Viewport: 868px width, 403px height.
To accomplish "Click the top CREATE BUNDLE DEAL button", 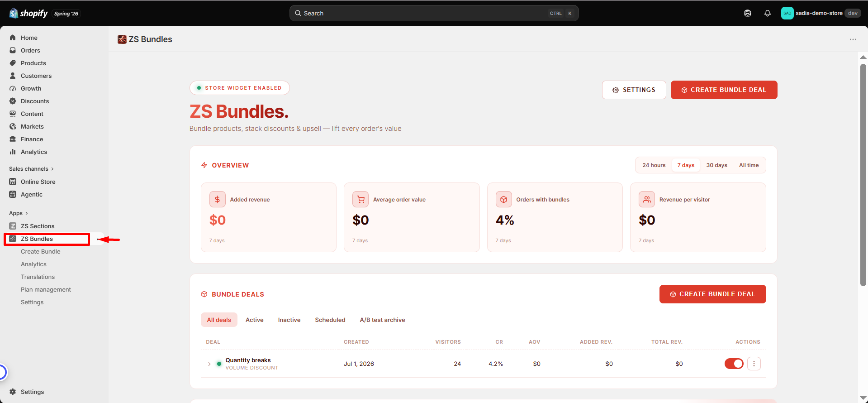I will 724,90.
